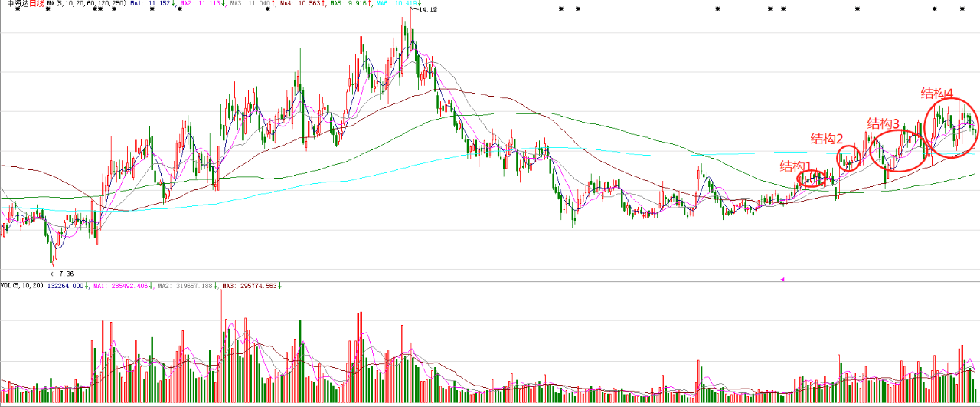This screenshot has height=407, width=980.
Task: Click the 中海达 stock name label
Action: 18,4
